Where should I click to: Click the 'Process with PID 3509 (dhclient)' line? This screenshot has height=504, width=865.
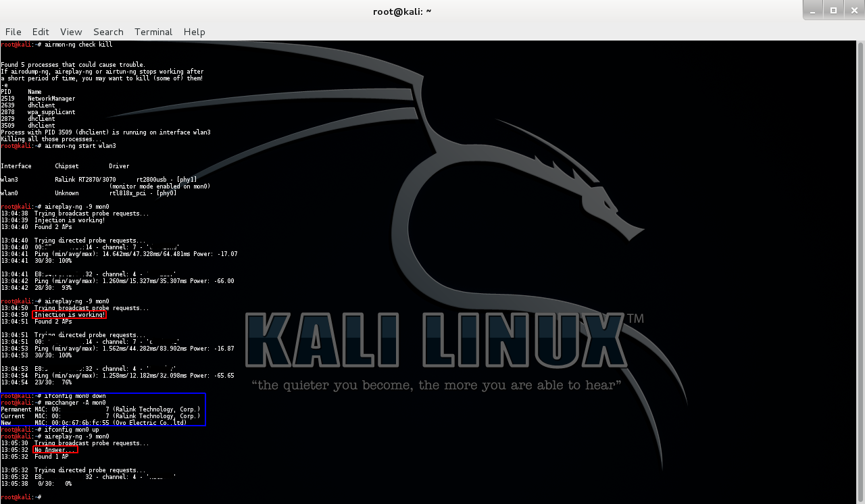pos(105,132)
